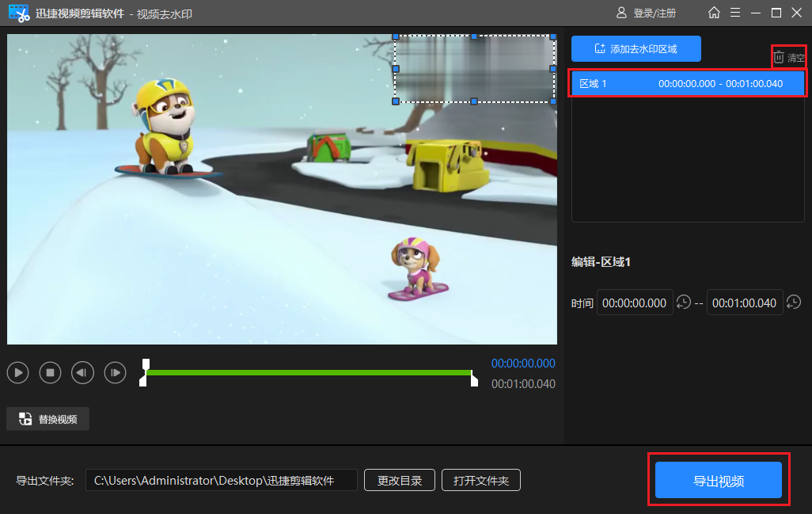Viewport: 812px width, 514px height.
Task: Click the right end trim marker on timeline
Action: pos(474,380)
